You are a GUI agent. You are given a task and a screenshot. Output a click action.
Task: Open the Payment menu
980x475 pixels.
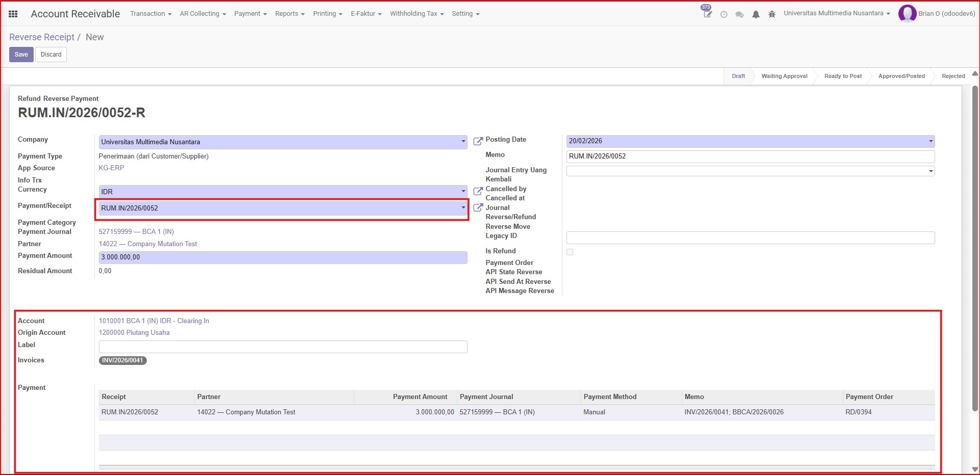click(250, 14)
